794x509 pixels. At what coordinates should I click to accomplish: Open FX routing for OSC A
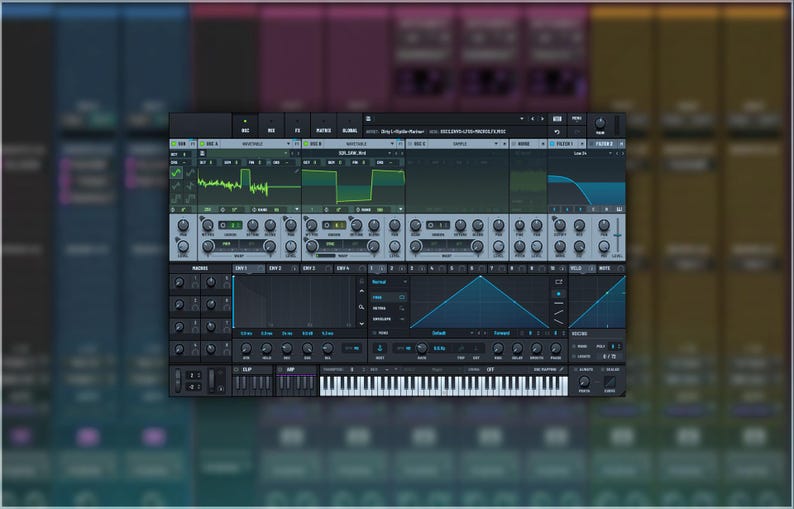(297, 144)
